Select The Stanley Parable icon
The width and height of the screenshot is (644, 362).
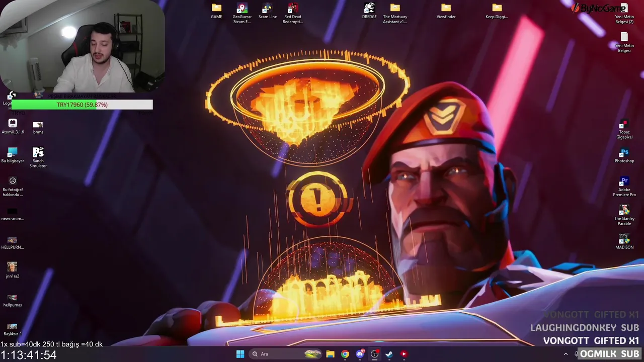tap(624, 215)
